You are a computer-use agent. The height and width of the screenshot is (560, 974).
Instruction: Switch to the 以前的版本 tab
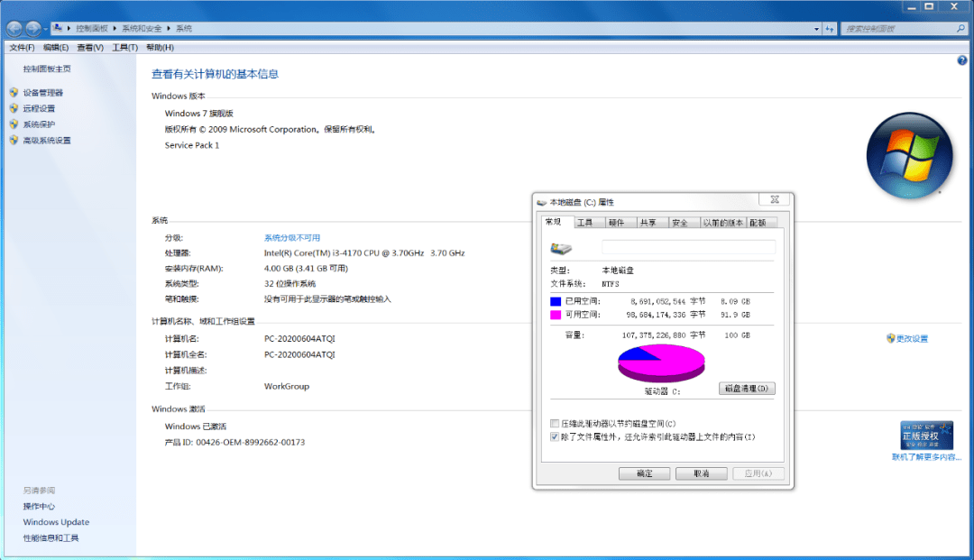723,223
